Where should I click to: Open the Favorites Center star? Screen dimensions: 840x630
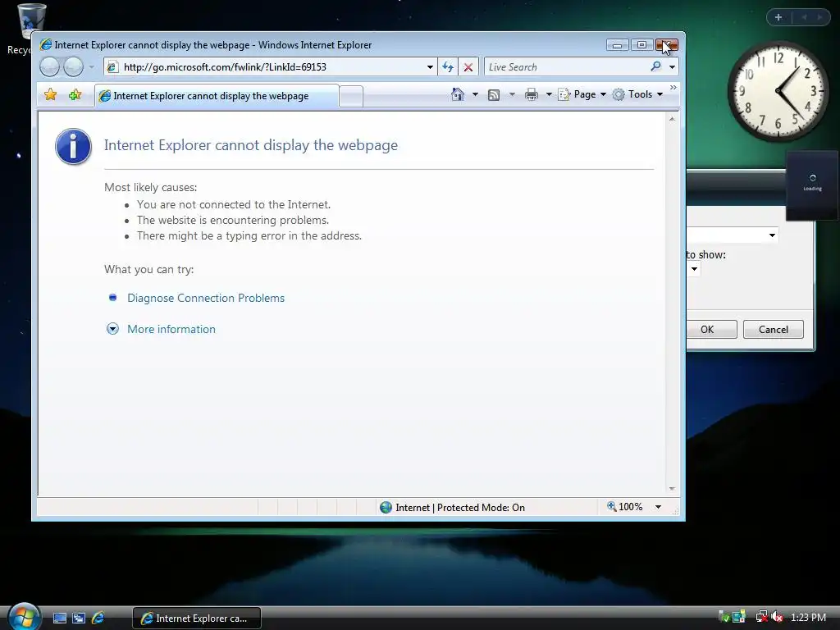(x=50, y=95)
